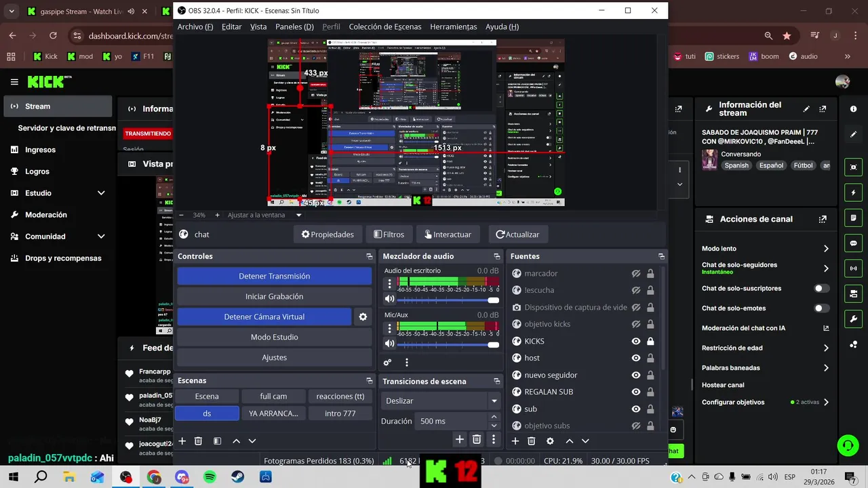Open Filtros for the chat source
This screenshot has width=868, height=488.
(x=389, y=235)
